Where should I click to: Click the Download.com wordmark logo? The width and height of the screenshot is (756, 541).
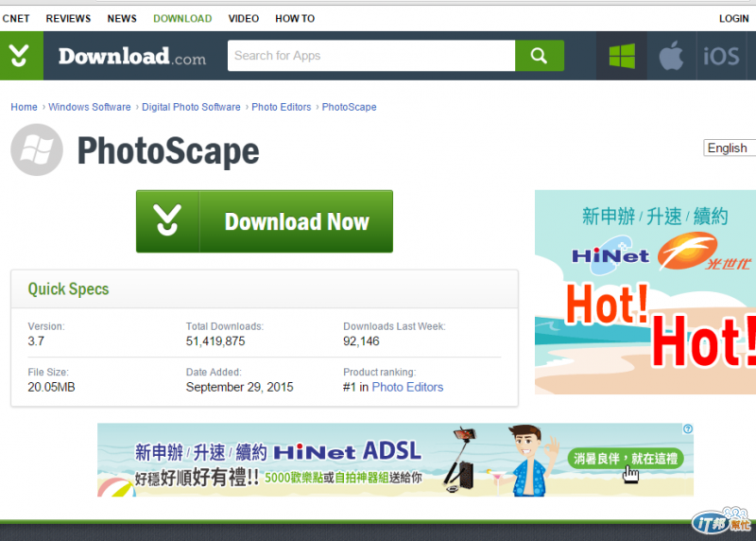click(x=132, y=56)
